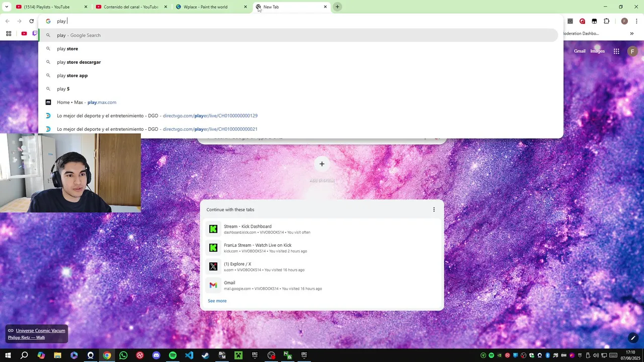Click in the address bar showing play
Viewport: 644px width, 362px height.
pyautogui.click(x=300, y=21)
